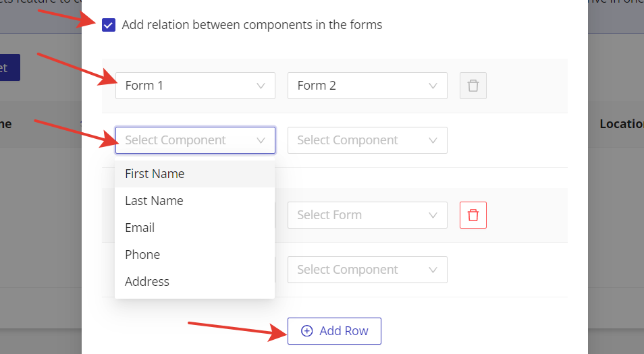Open the Form 1 dropdown
This screenshot has height=354, width=644.
point(195,86)
